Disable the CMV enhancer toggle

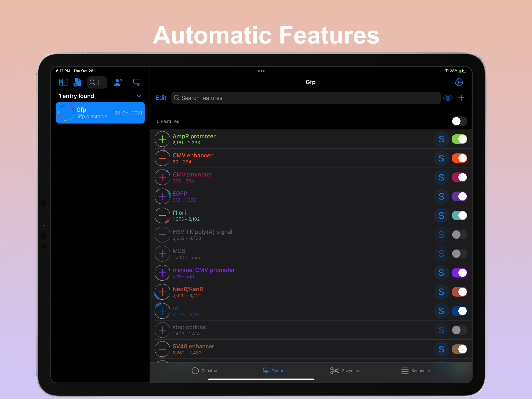click(x=459, y=158)
